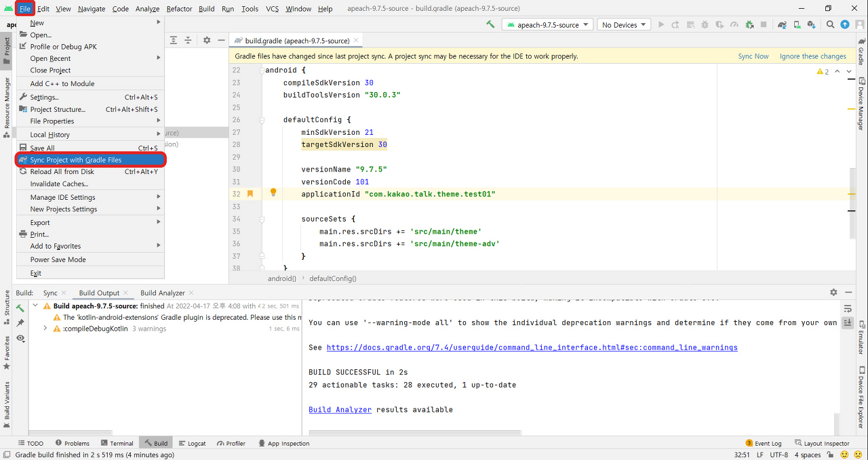Toggle soft-wrap in the Build Output panel
868x460 pixels.
[x=847, y=308]
